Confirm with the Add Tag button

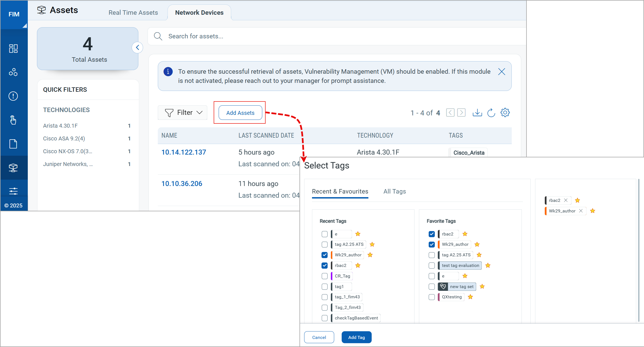[356, 337]
